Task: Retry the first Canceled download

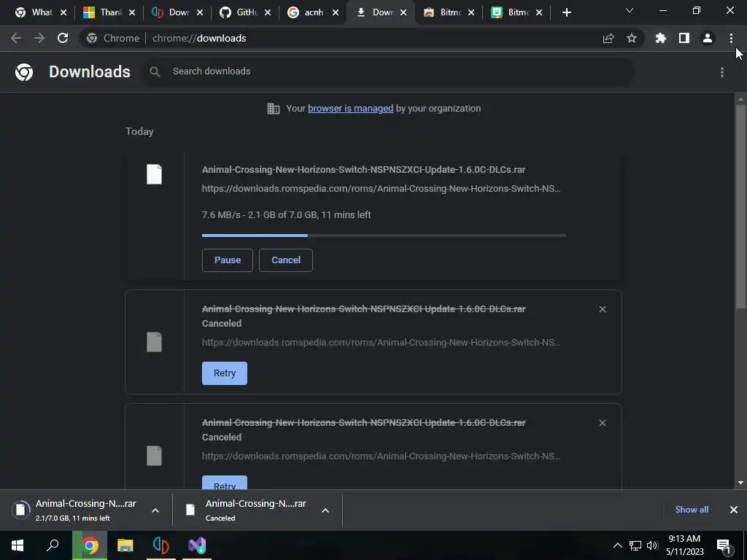Action: (x=225, y=373)
